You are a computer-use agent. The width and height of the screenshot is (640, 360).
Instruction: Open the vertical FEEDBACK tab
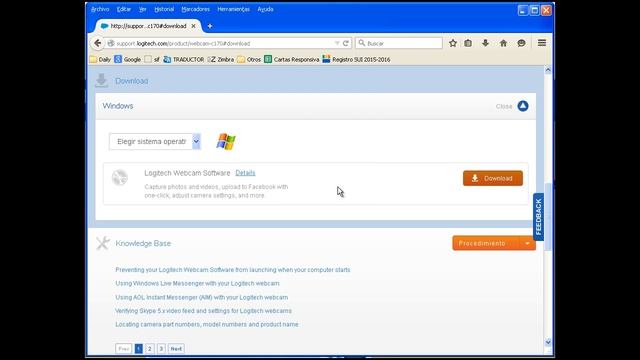tap(538, 216)
